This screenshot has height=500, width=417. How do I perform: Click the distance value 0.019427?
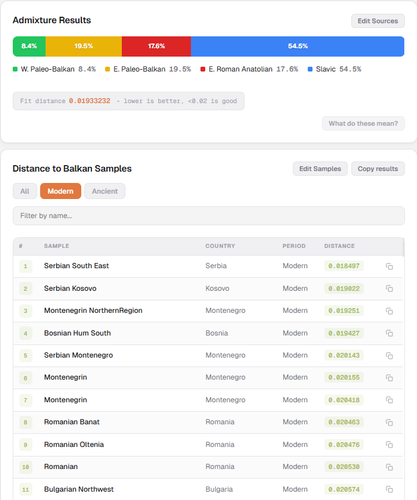(344, 333)
